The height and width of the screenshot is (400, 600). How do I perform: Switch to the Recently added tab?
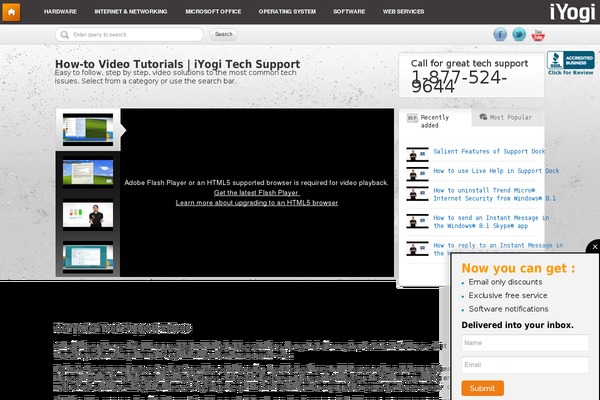[435, 121]
